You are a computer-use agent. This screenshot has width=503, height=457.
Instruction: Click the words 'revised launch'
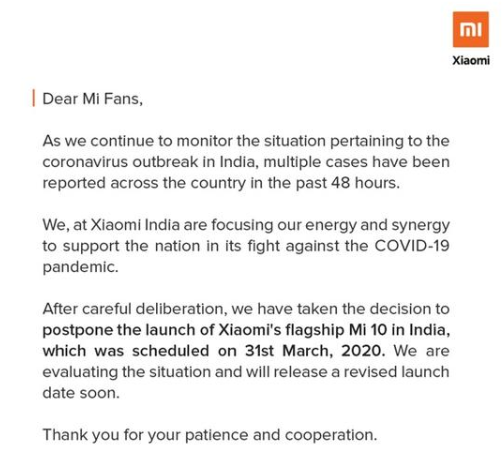[x=396, y=372]
